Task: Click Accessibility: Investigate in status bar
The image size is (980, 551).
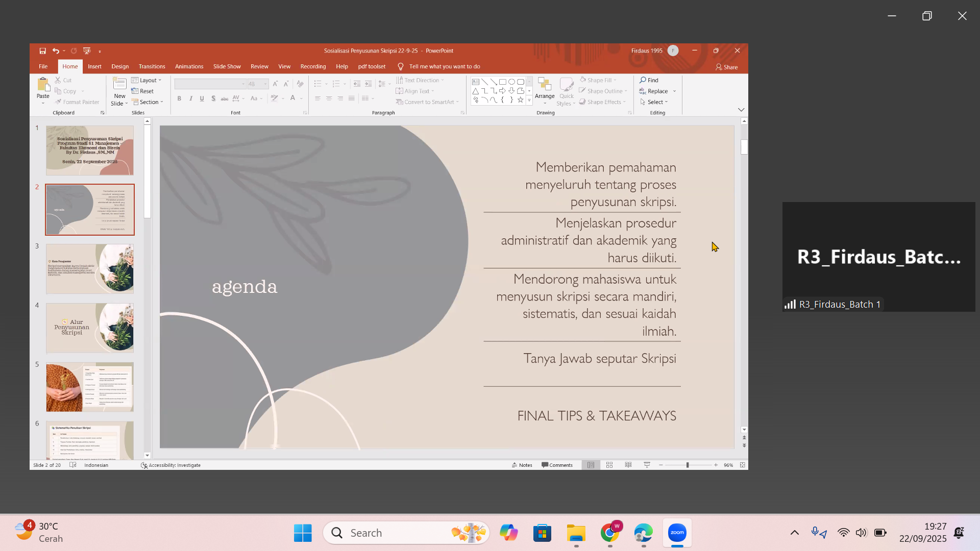Action: (x=171, y=465)
